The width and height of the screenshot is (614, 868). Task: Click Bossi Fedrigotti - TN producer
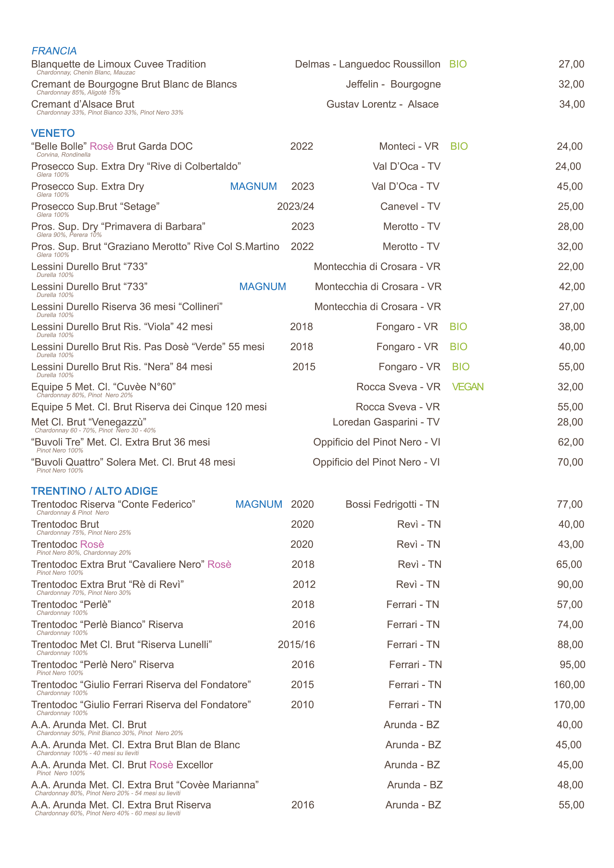click(392, 504)
